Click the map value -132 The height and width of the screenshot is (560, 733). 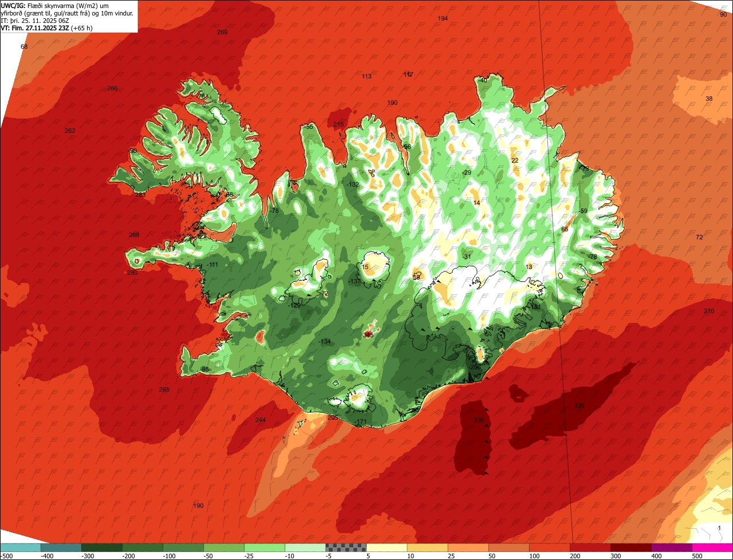coord(353,184)
